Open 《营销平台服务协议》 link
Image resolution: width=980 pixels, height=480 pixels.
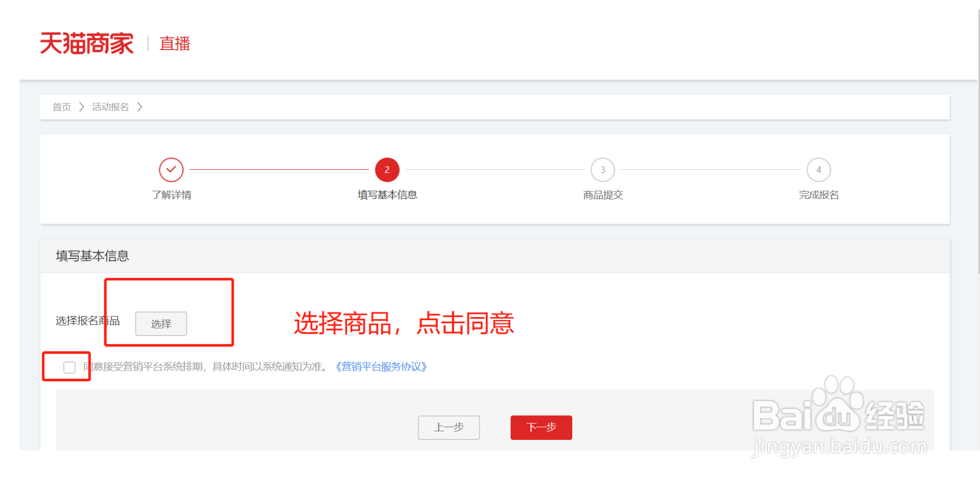(381, 367)
